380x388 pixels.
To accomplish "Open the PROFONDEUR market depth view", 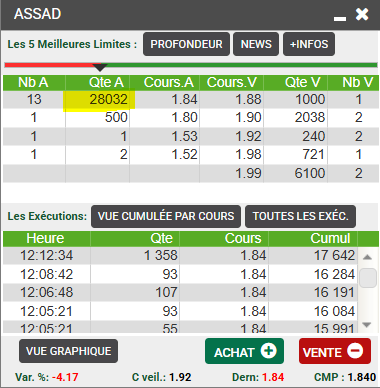I will (x=186, y=44).
